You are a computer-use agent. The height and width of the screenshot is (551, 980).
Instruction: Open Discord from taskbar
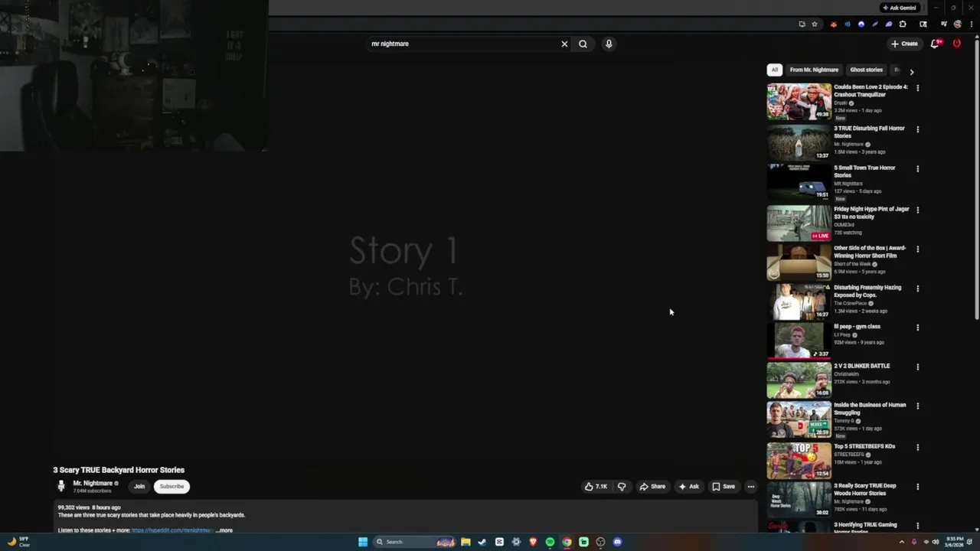coord(617,542)
